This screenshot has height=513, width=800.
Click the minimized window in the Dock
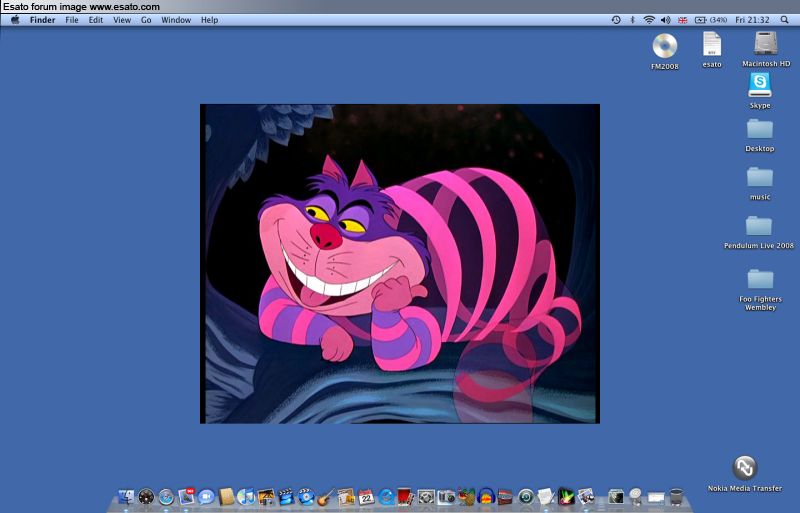(656, 497)
